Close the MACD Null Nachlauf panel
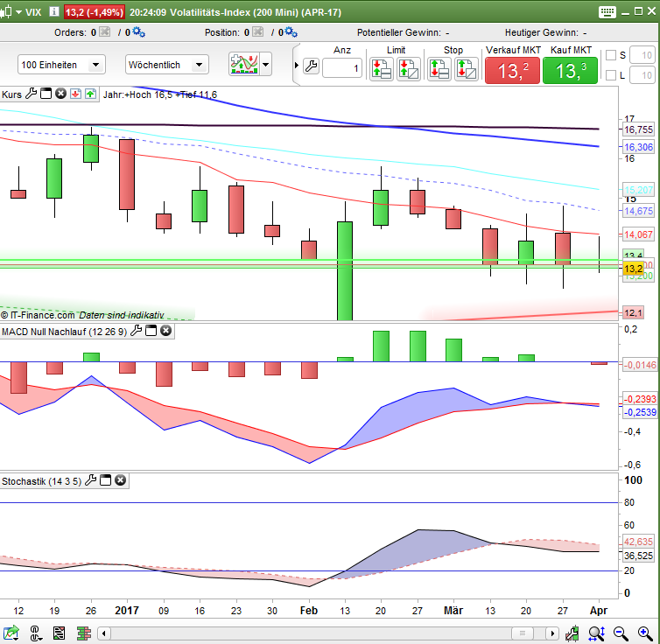 pos(165,331)
